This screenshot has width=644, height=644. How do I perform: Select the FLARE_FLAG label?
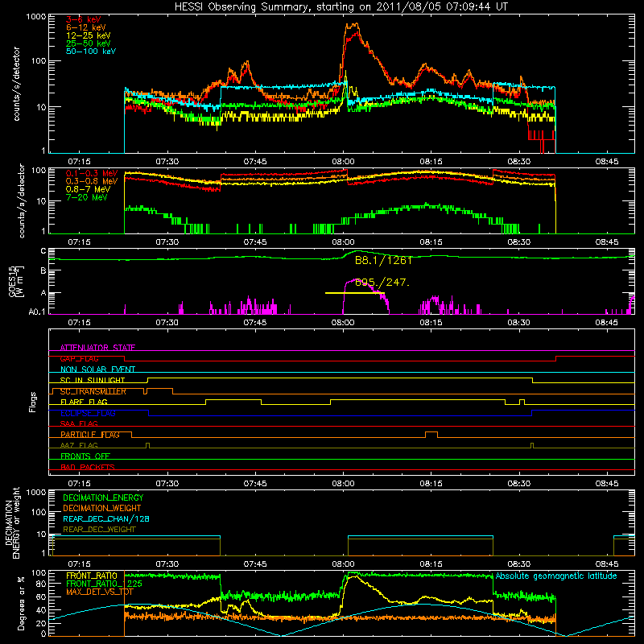84,402
